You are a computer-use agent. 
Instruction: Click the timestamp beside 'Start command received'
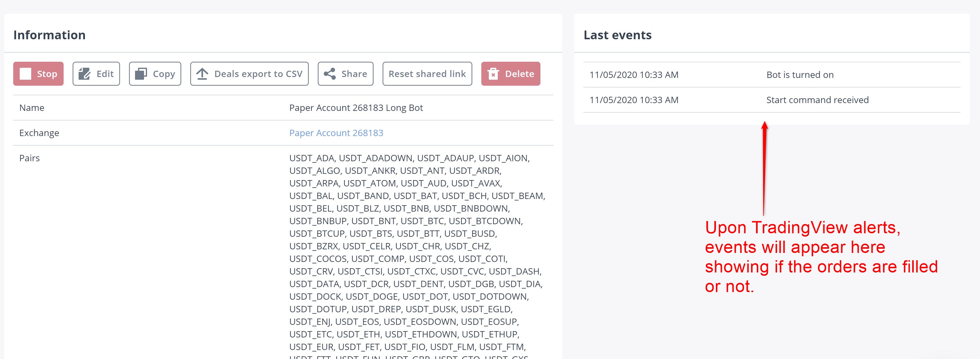634,100
